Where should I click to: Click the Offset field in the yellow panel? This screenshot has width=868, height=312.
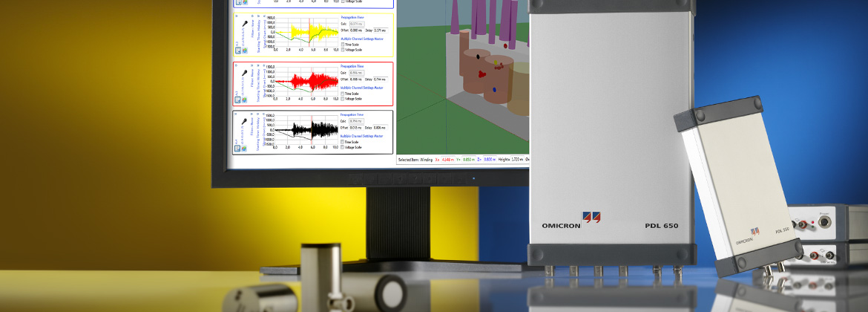(x=357, y=30)
